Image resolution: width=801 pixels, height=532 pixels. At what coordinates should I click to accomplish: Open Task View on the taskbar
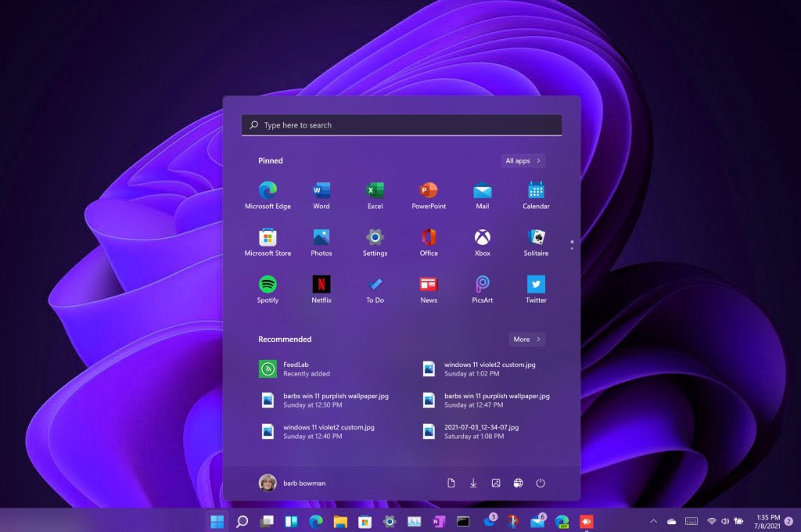click(267, 521)
